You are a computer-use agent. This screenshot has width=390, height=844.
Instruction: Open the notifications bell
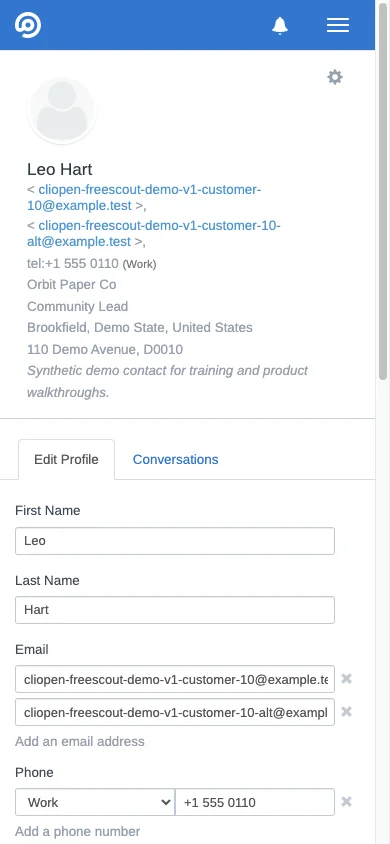coord(280,25)
